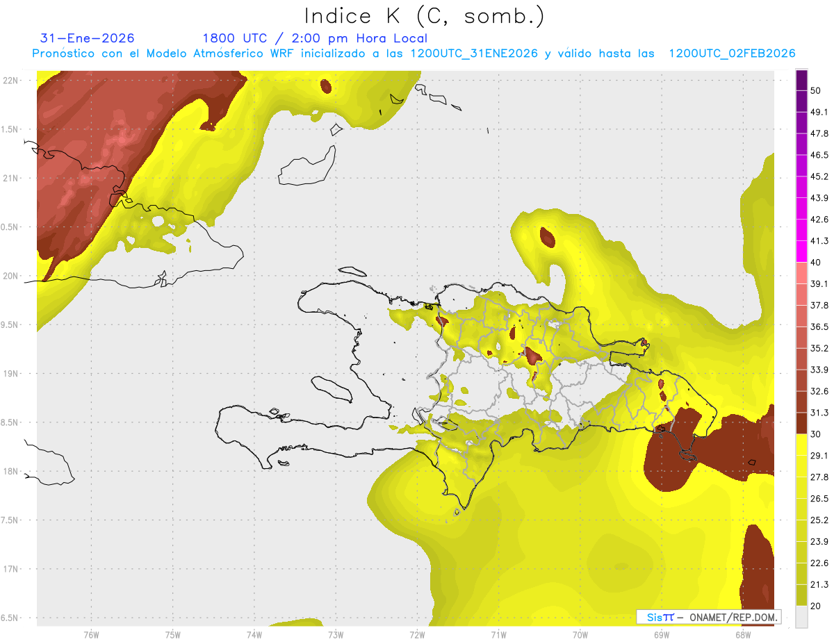834x644 pixels.
Task: Click the "1800 UTC / 2:00 pm Hora Local" time text
Action: coord(315,38)
